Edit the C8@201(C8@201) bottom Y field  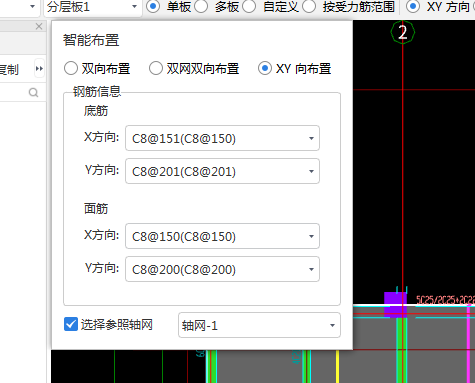tap(222, 171)
